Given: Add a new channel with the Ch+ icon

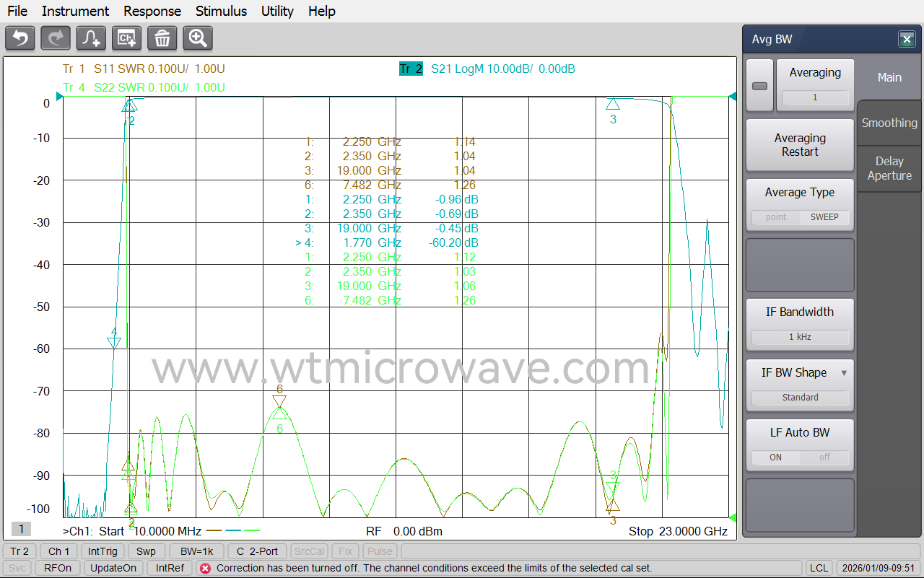Looking at the screenshot, I should 126,38.
